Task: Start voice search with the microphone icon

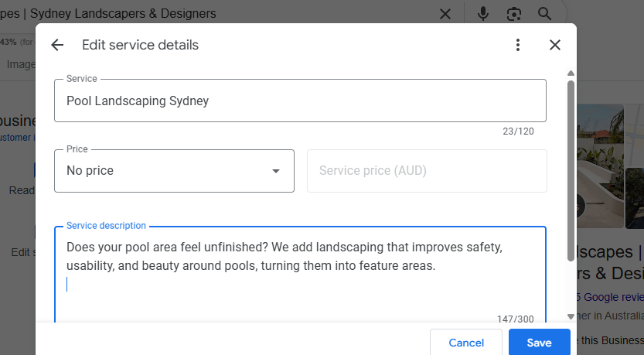Action: 483,14
